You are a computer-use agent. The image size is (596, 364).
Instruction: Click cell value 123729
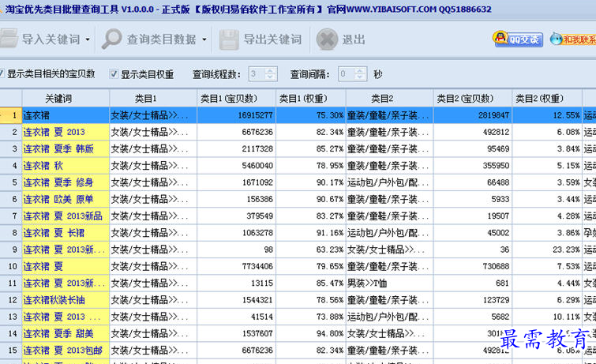pyautogui.click(x=473, y=300)
